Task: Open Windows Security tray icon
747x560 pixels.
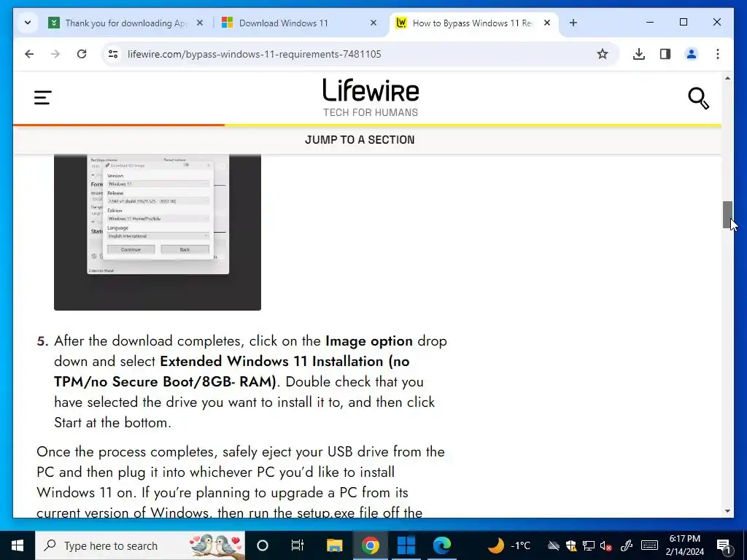Action: [570, 545]
